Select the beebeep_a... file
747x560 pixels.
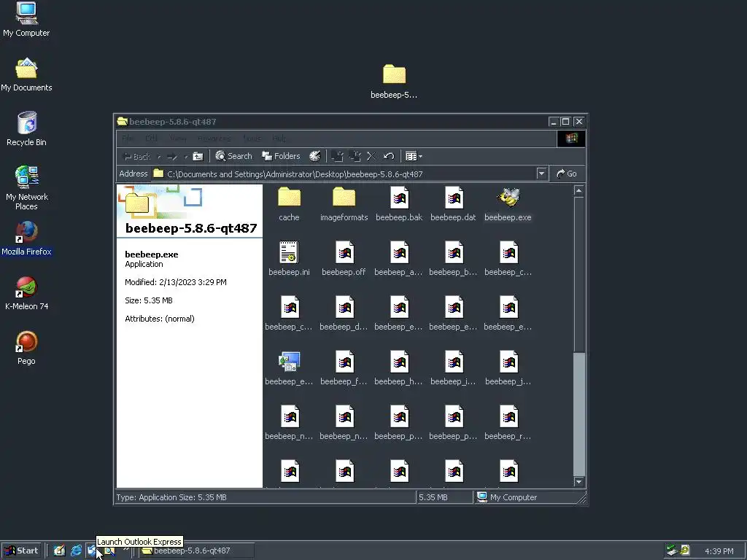[399, 259]
